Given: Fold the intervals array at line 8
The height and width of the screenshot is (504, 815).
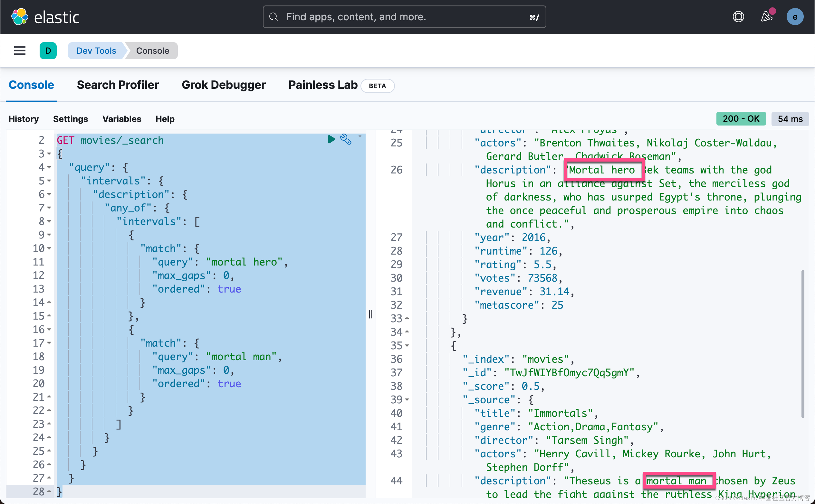Looking at the screenshot, I should 49,221.
